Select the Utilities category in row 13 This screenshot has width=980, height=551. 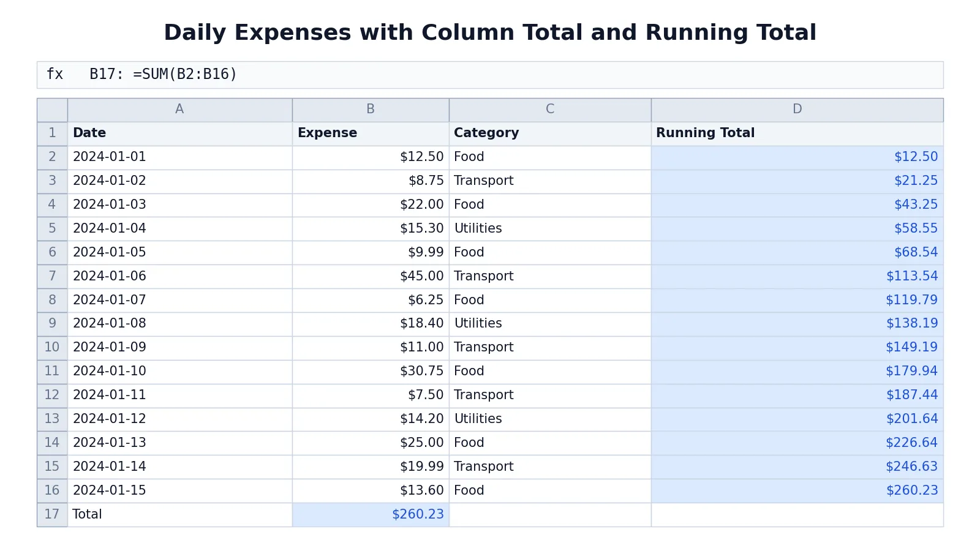pyautogui.click(x=550, y=419)
